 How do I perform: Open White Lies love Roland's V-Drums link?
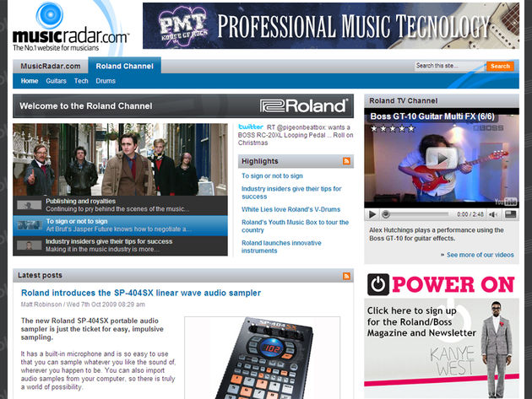(290, 209)
